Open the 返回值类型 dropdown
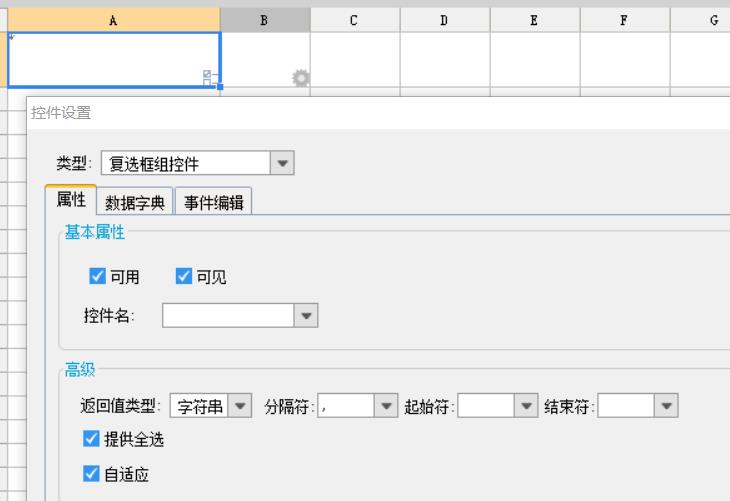 [x=240, y=406]
